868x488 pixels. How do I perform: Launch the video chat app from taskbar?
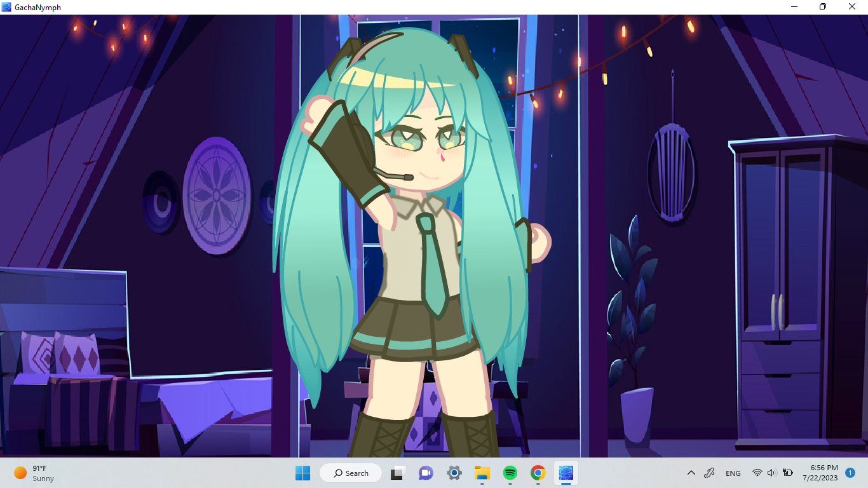(426, 473)
